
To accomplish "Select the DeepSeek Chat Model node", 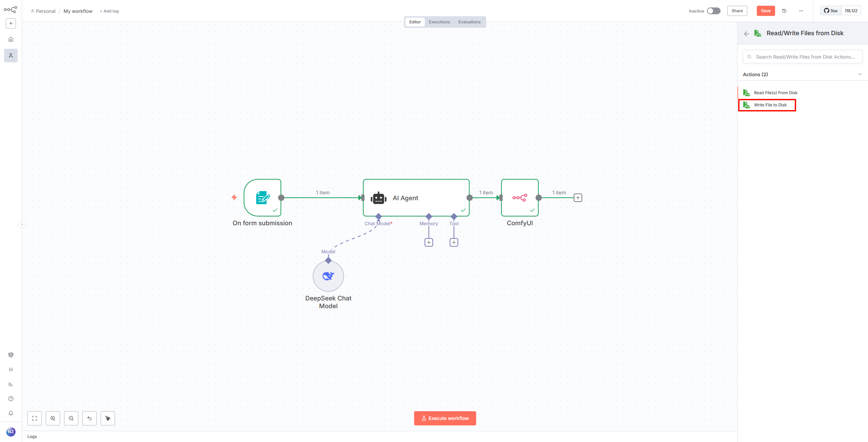I will coord(328,276).
